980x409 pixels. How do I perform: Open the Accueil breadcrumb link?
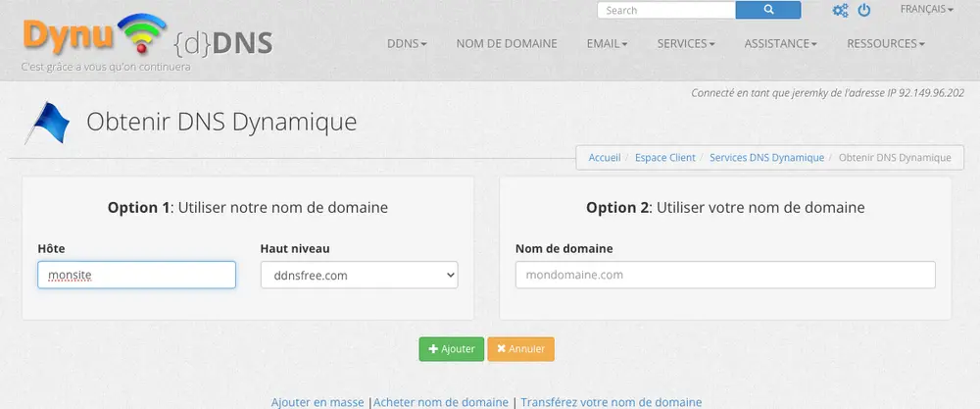click(605, 158)
